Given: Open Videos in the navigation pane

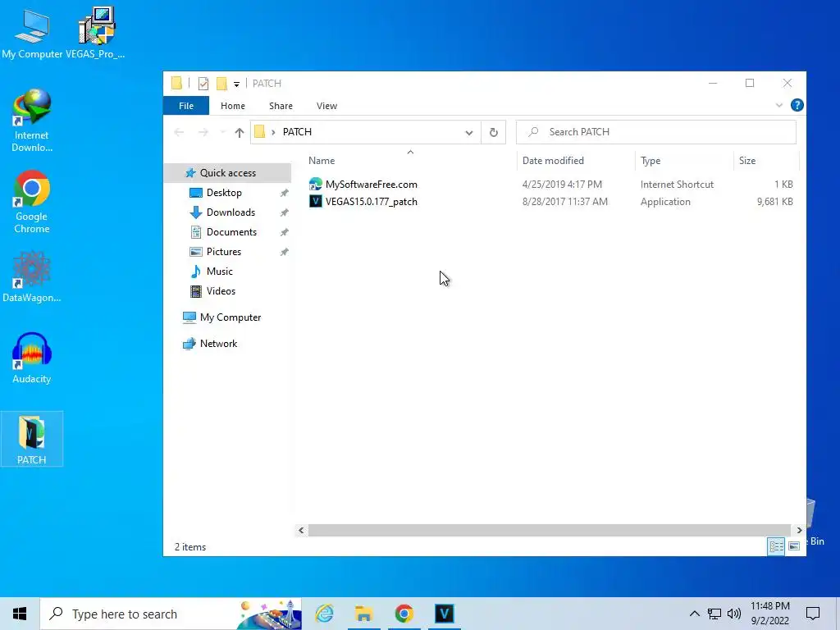Looking at the screenshot, I should 221,291.
